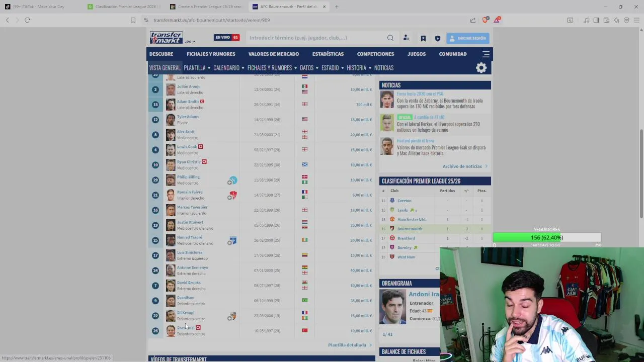Open the Brave wallet icon in the browser toolbar

[x=606, y=20]
